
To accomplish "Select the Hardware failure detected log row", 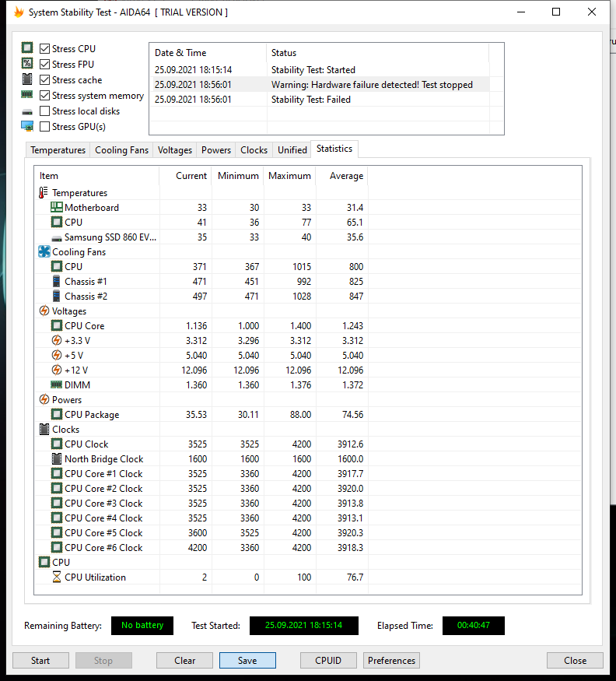I will point(321,85).
